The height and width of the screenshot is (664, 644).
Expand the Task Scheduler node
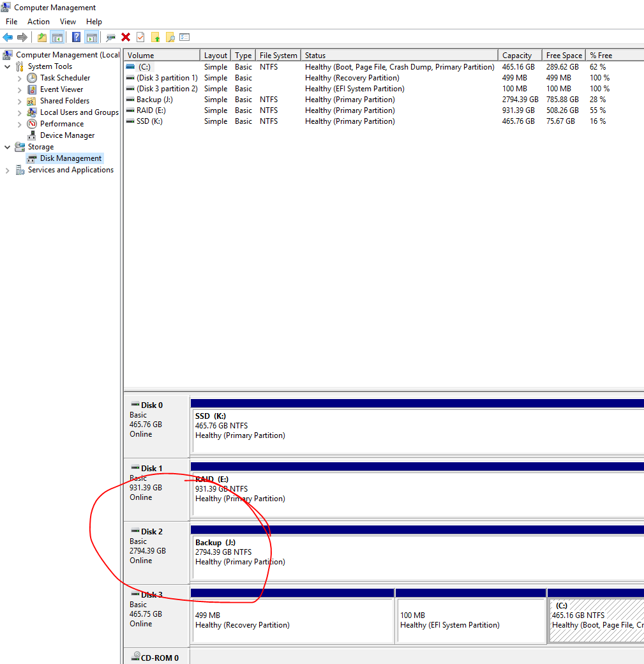(20, 78)
